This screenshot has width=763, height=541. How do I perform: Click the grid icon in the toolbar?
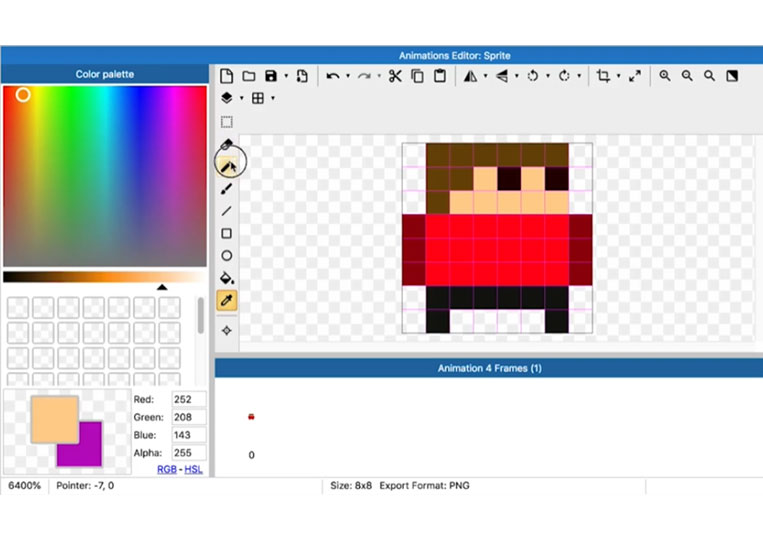258,98
